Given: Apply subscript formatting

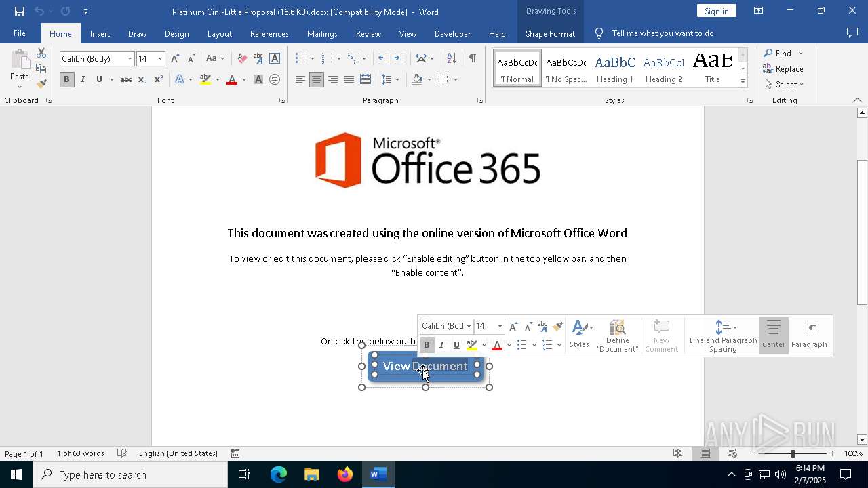Looking at the screenshot, I should pyautogui.click(x=142, y=79).
